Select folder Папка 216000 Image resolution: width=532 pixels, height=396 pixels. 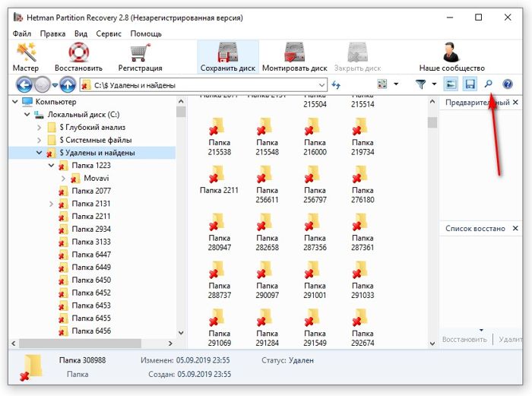(315, 137)
